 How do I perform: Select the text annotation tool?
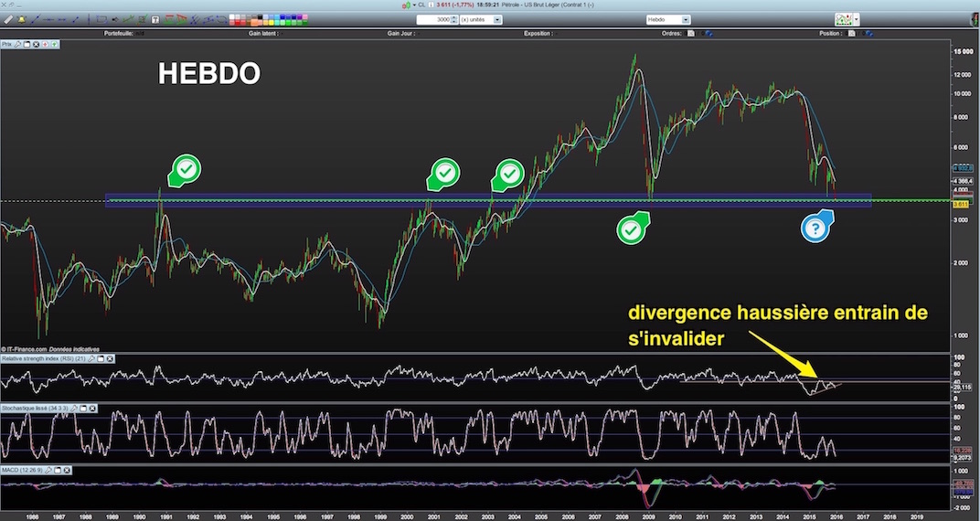(x=155, y=20)
